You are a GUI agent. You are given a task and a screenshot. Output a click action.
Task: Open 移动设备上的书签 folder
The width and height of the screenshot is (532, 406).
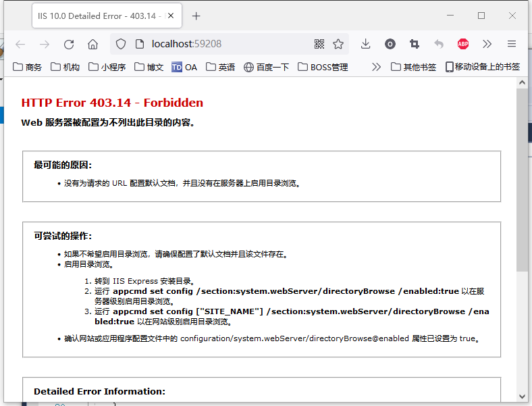pyautogui.click(x=483, y=67)
